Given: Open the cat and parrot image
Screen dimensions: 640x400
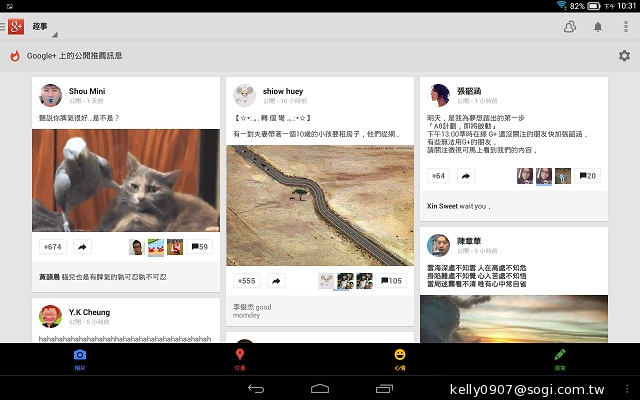Looking at the screenshot, I should 126,180.
